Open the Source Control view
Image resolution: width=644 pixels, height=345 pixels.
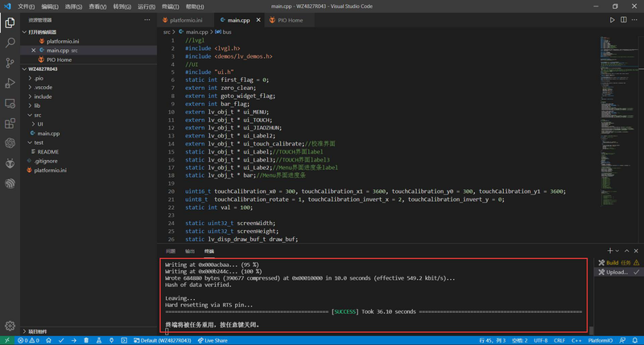(10, 63)
